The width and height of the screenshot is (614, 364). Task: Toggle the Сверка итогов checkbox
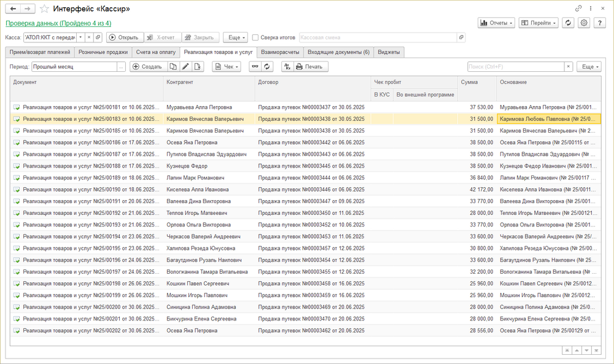click(255, 37)
